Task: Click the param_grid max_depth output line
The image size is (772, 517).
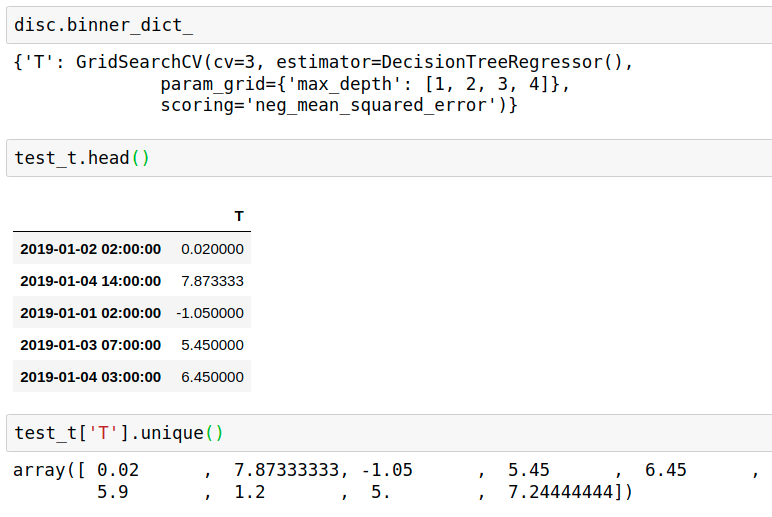Action: coord(364,84)
